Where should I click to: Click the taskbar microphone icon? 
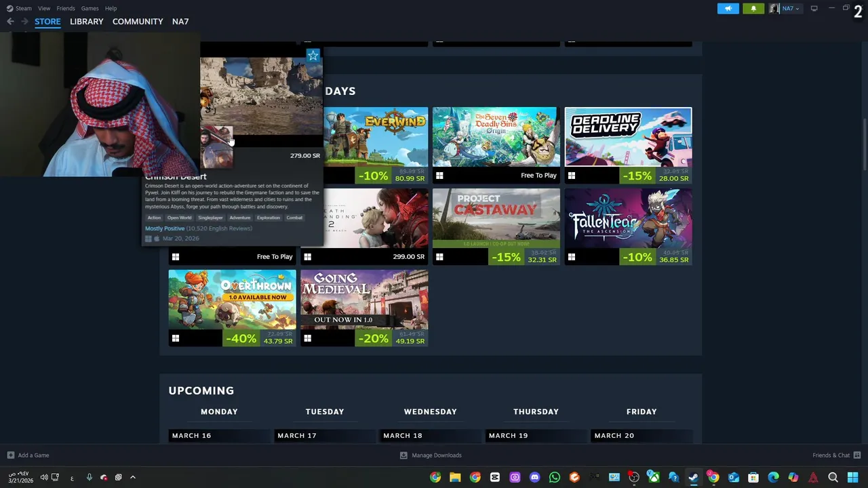(x=89, y=478)
